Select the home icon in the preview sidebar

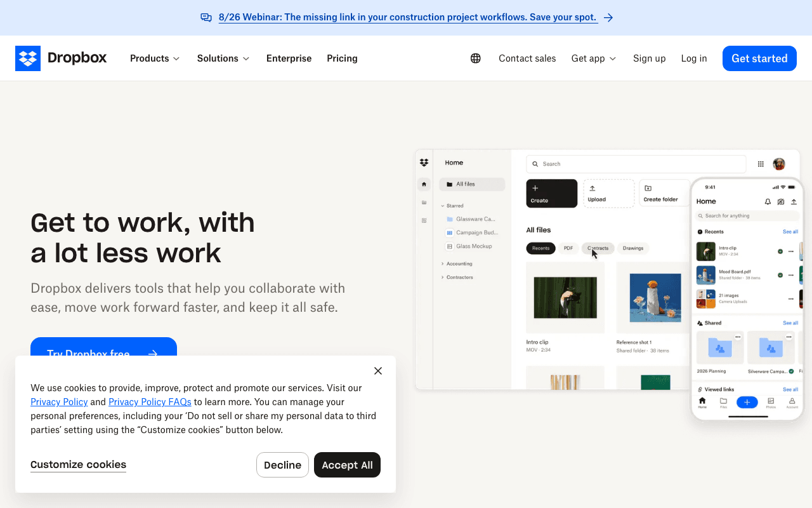[x=424, y=184]
